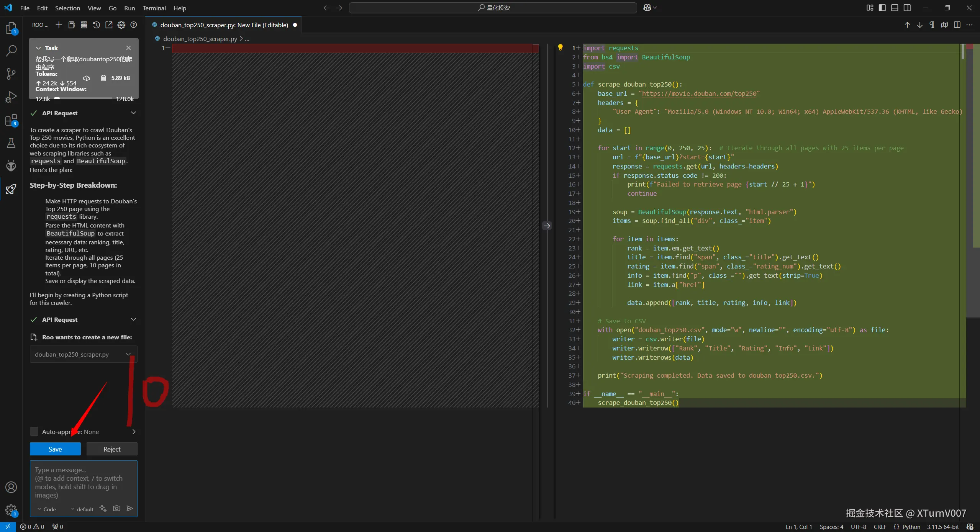Image resolution: width=980 pixels, height=532 pixels.
Task: Open the default API configuration dropdown
Action: [82, 509]
